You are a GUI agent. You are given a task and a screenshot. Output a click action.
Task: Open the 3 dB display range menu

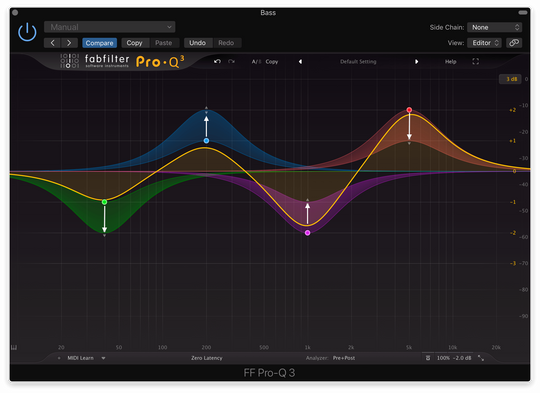point(511,79)
